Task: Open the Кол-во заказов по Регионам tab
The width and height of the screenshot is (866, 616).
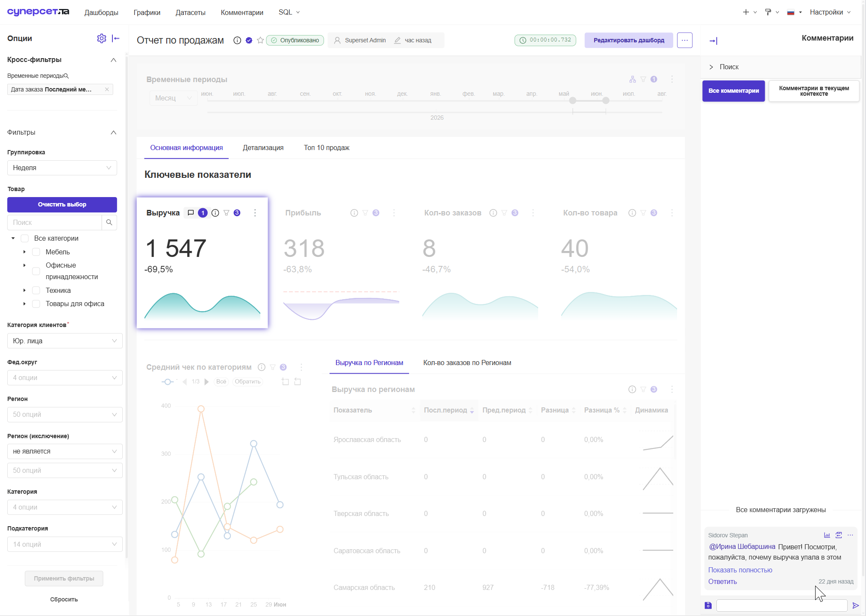Action: click(467, 363)
